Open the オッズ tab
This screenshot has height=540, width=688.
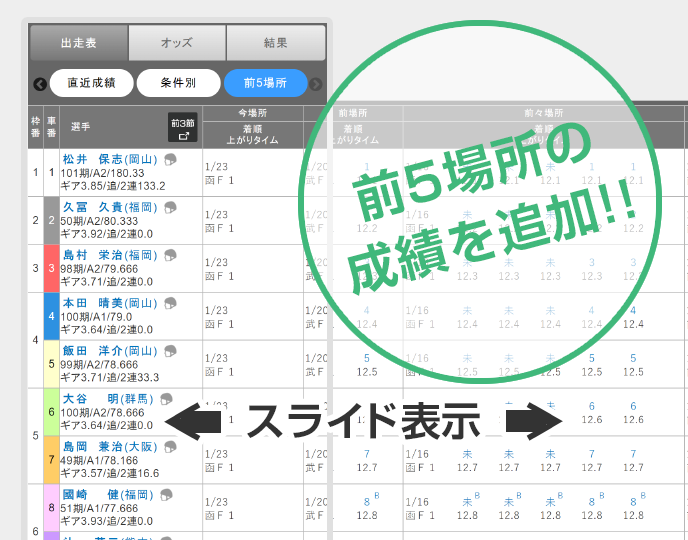tap(176, 43)
